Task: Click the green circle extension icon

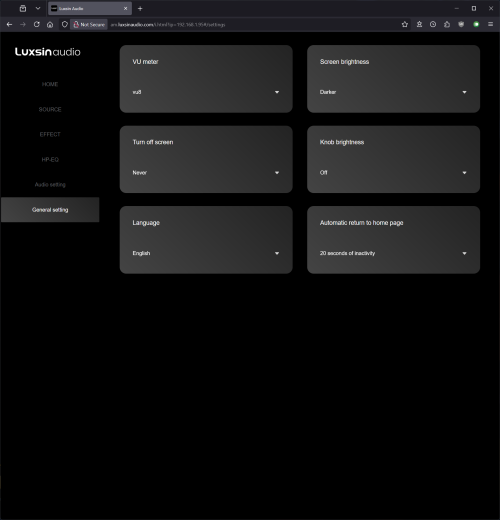Action: tap(476, 24)
